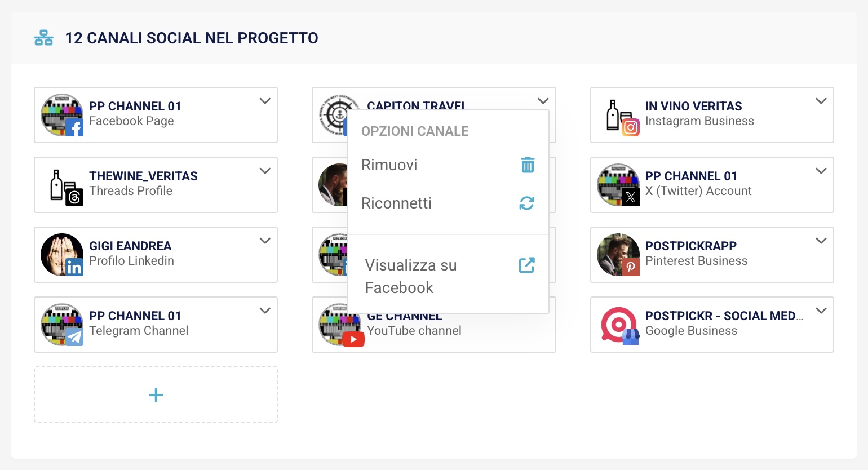Open dropdown for PP CHANNEL 01 X account
868x470 pixels.
[x=821, y=171]
